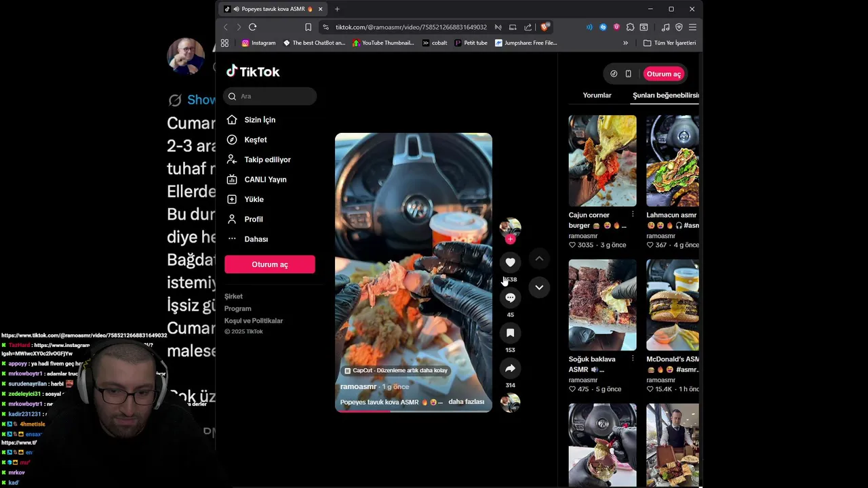This screenshot has height=488, width=868.
Task: Click the get-app phone icon in the header
Action: point(628,74)
